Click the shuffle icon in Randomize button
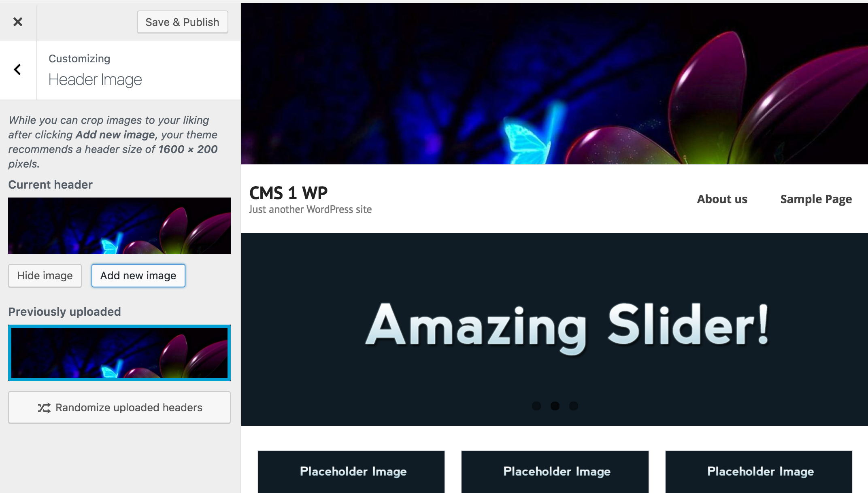 pos(44,408)
